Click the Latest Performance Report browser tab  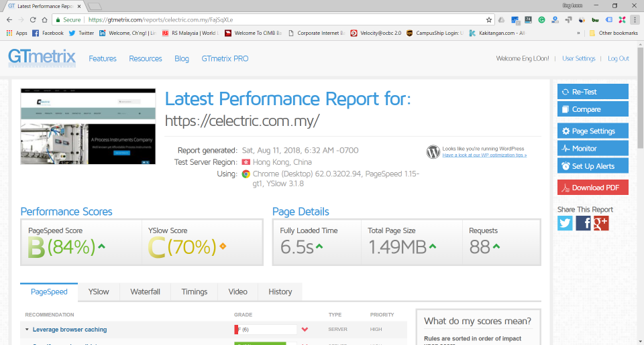pyautogui.click(x=44, y=6)
